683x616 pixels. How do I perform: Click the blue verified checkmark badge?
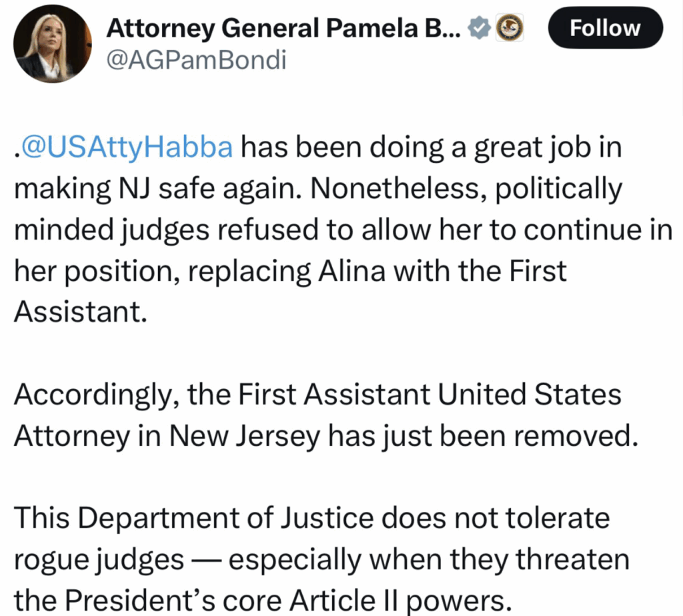(480, 28)
